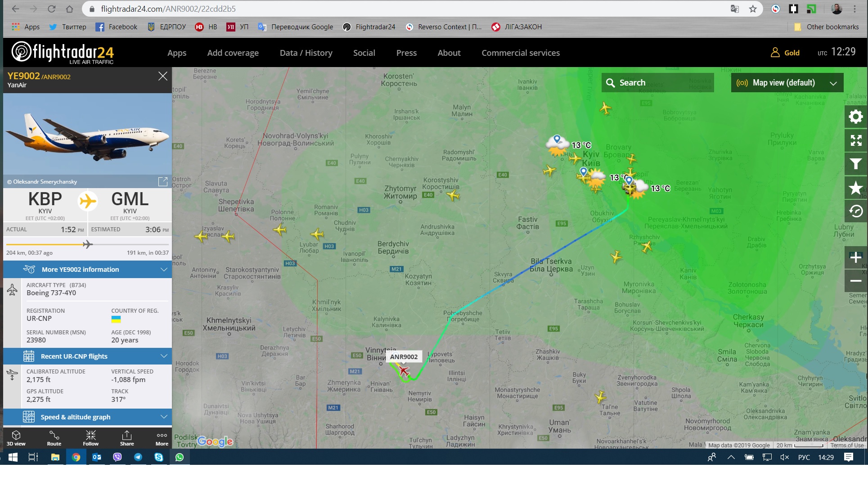Select the ANR9002 aircraft icon on map
This screenshot has height=486, width=868.
point(404,371)
